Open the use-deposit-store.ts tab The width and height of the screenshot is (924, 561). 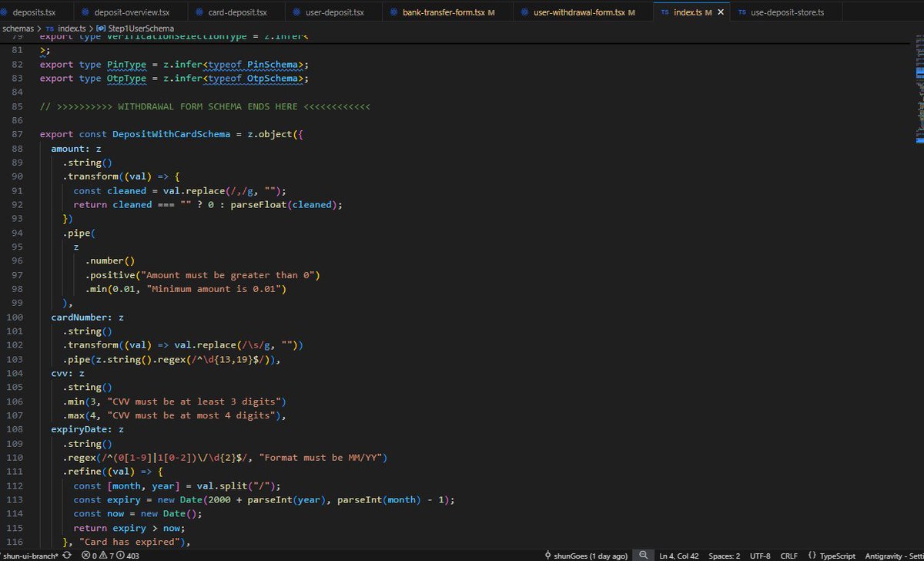pos(786,12)
